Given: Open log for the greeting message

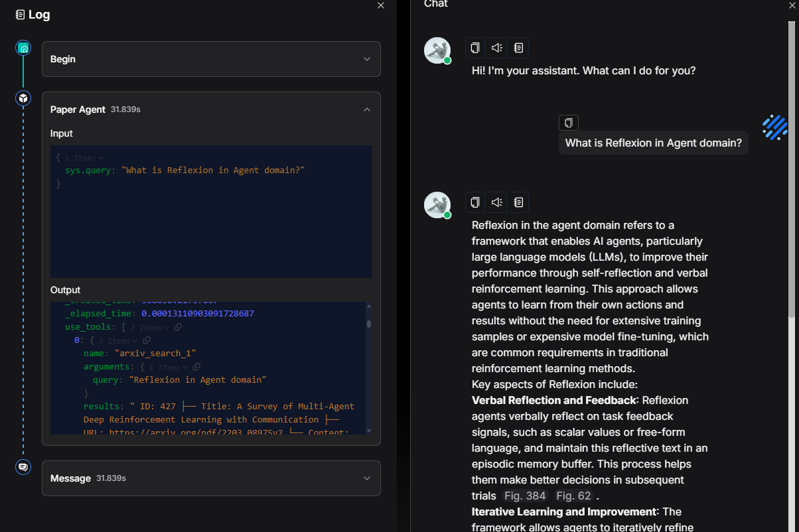Looking at the screenshot, I should 518,48.
